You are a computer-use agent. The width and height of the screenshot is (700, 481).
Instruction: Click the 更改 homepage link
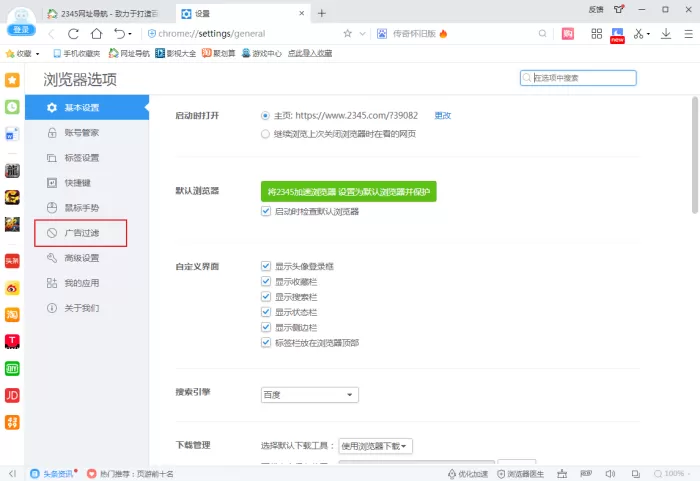[442, 116]
